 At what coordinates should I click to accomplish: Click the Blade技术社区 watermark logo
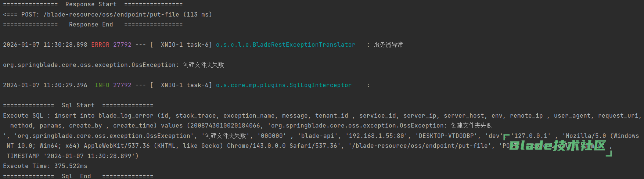(557, 146)
